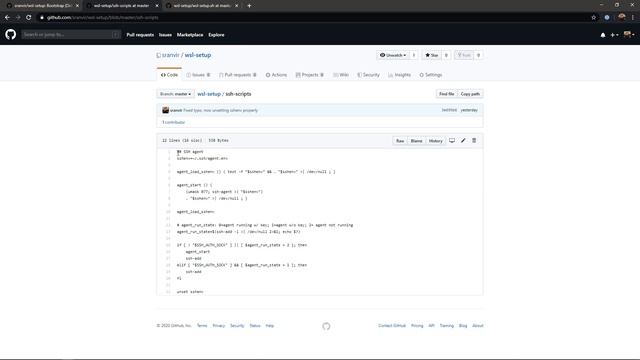
Task: Open Pull requests in top navigation
Action: coord(140,35)
